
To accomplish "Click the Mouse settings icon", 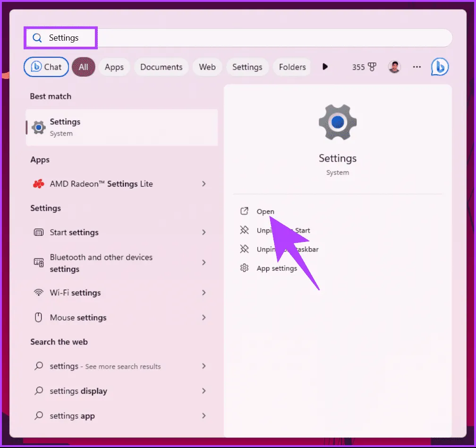I will click(39, 318).
